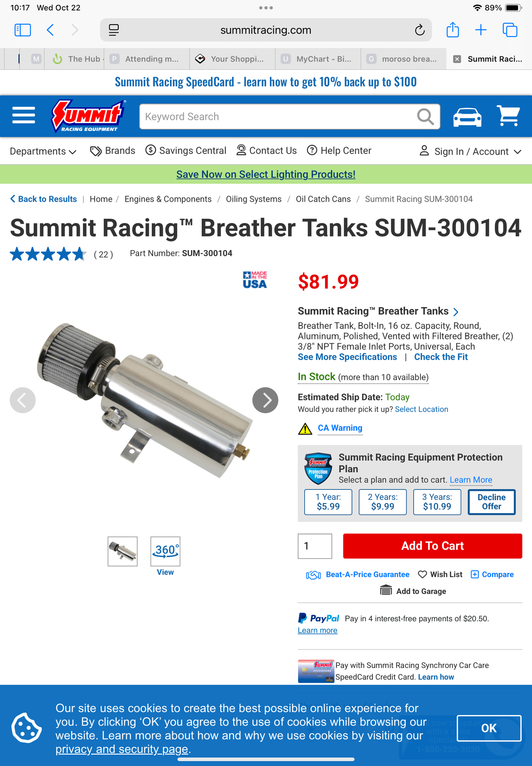Viewport: 532px width, 766px height.
Task: Choose the 3 Years $10.99 plan
Action: click(437, 502)
